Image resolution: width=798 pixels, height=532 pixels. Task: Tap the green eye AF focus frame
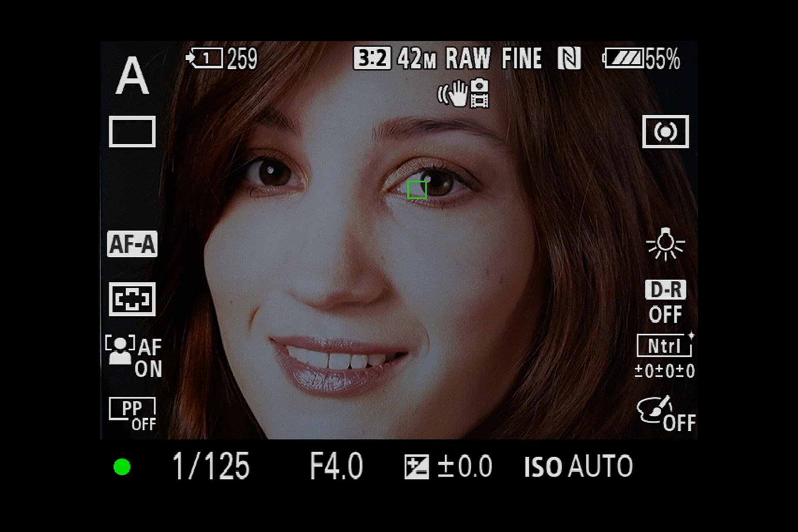pyautogui.click(x=417, y=190)
